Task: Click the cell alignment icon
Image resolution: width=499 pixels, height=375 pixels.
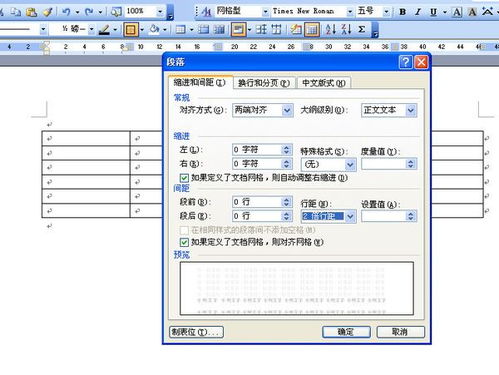Action: point(238,30)
